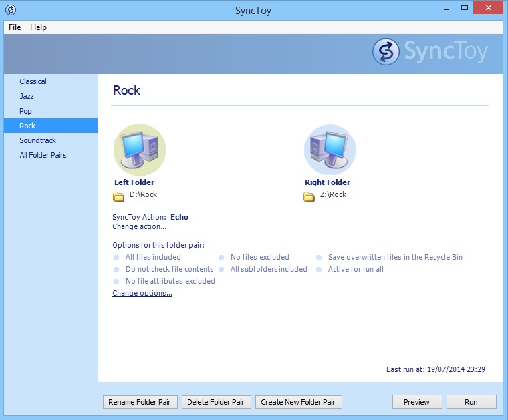Click the 'All files included' option text

pyautogui.click(x=153, y=257)
